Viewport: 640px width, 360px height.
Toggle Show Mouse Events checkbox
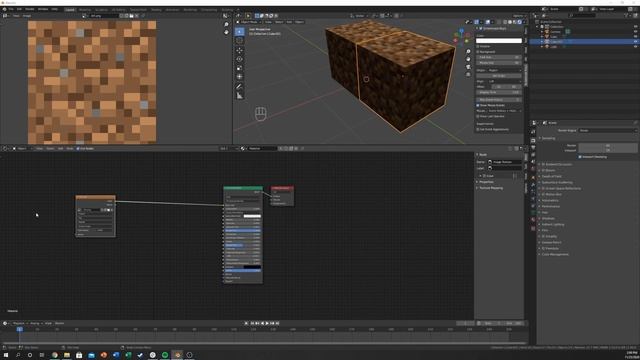478,105
